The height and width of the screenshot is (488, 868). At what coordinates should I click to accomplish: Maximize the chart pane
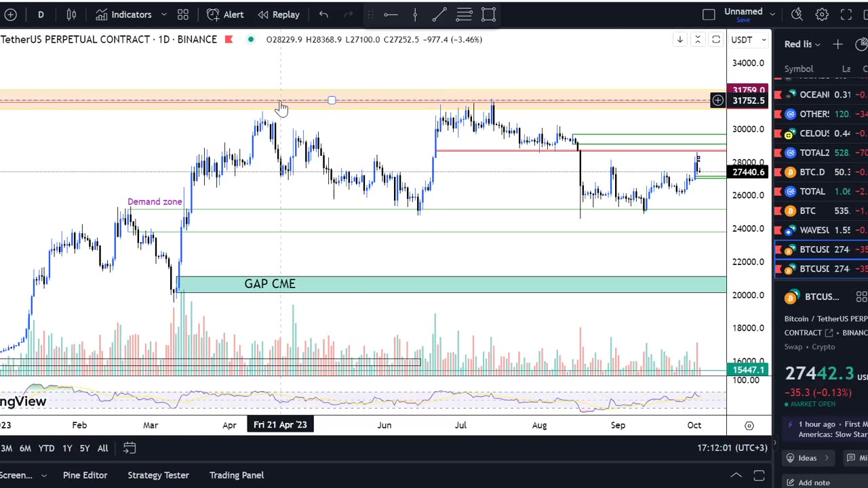click(x=716, y=39)
